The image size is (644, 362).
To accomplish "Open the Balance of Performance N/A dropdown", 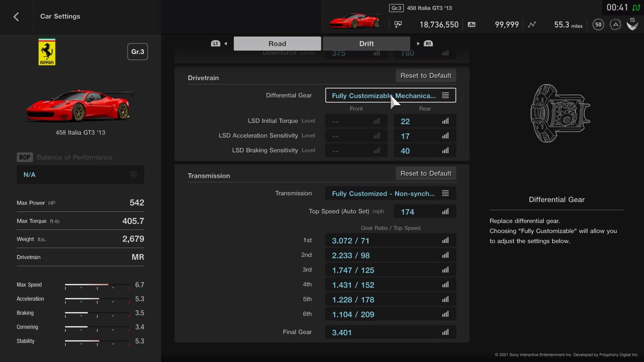I will pyautogui.click(x=80, y=175).
